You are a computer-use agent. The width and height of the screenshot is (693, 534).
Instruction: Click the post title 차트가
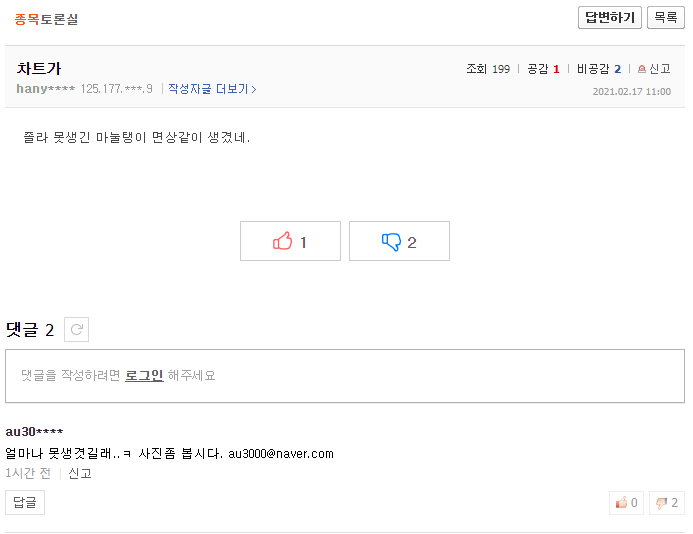pyautogui.click(x=39, y=68)
